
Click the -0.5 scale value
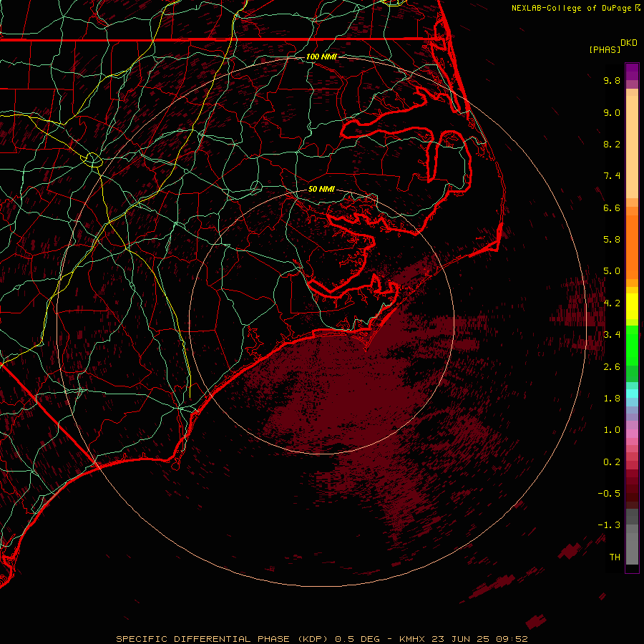pyautogui.click(x=609, y=494)
